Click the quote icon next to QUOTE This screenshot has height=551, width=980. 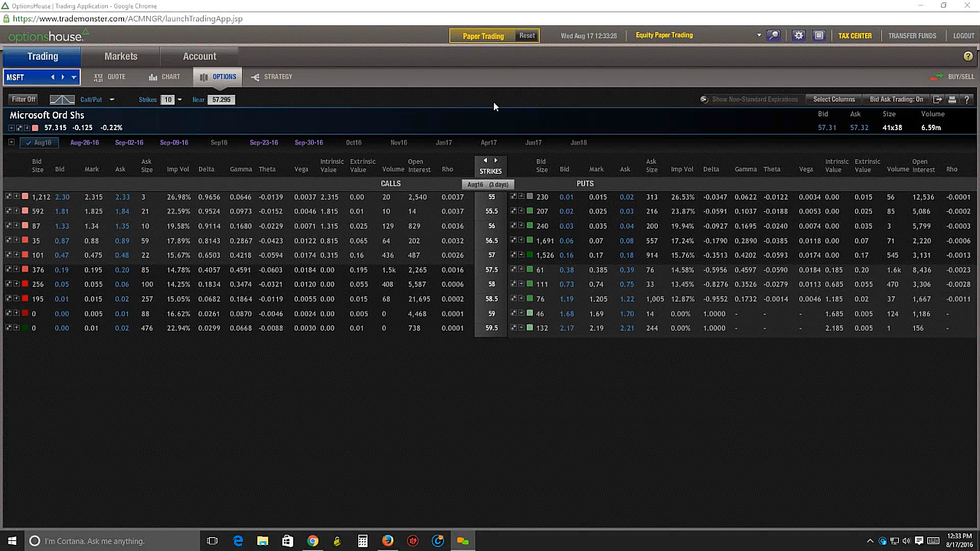coord(99,77)
